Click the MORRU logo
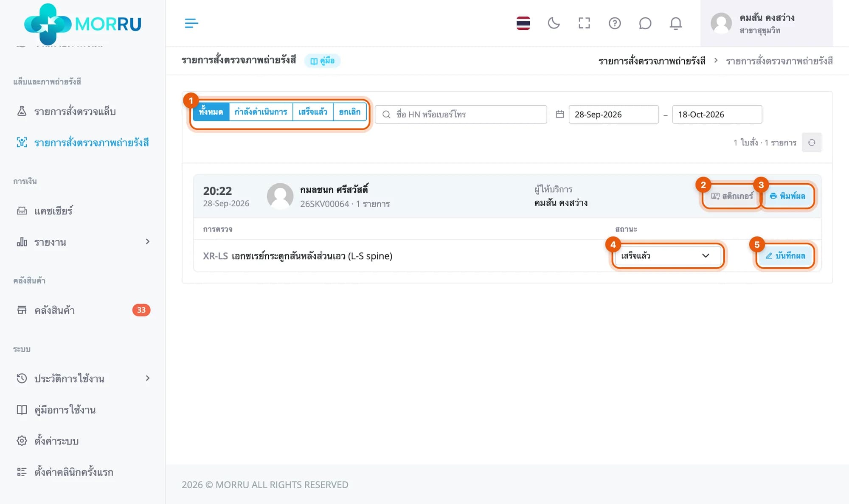849x504 pixels. pos(83,24)
